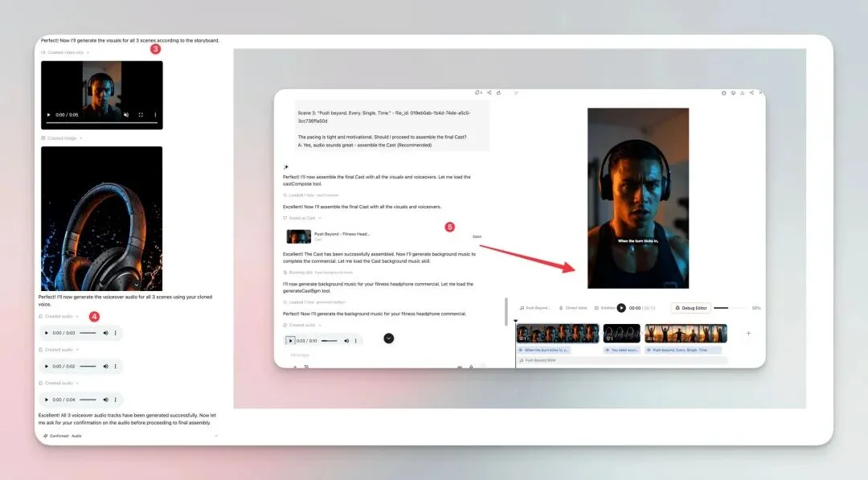868x480 pixels.
Task: Open more options on the video player
Action: click(155, 115)
